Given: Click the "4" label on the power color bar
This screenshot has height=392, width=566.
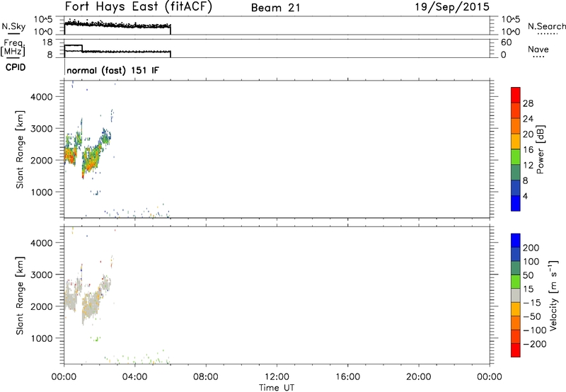Looking at the screenshot, I should 525,197.
